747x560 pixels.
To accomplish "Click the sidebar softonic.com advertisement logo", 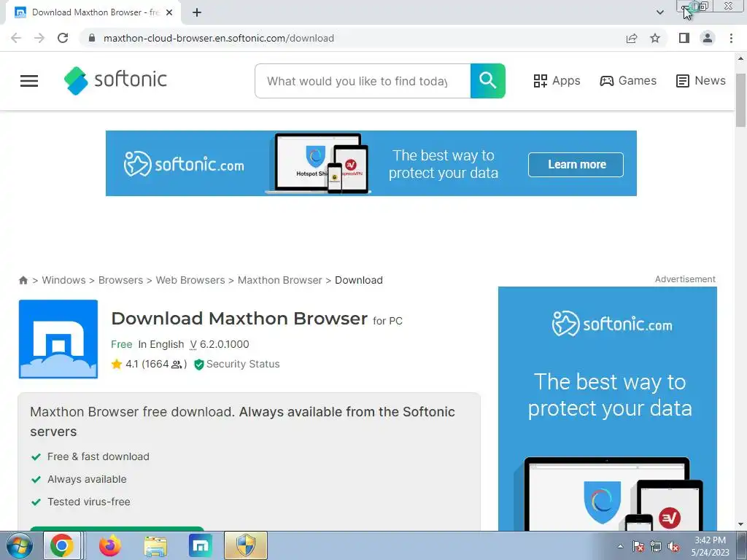I will [612, 324].
